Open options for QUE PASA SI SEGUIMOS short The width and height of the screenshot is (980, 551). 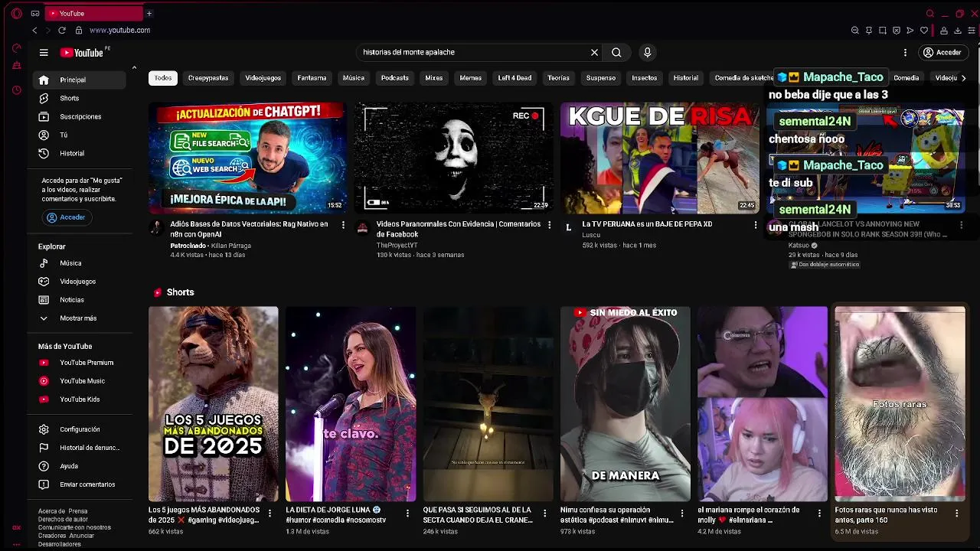[x=544, y=514]
